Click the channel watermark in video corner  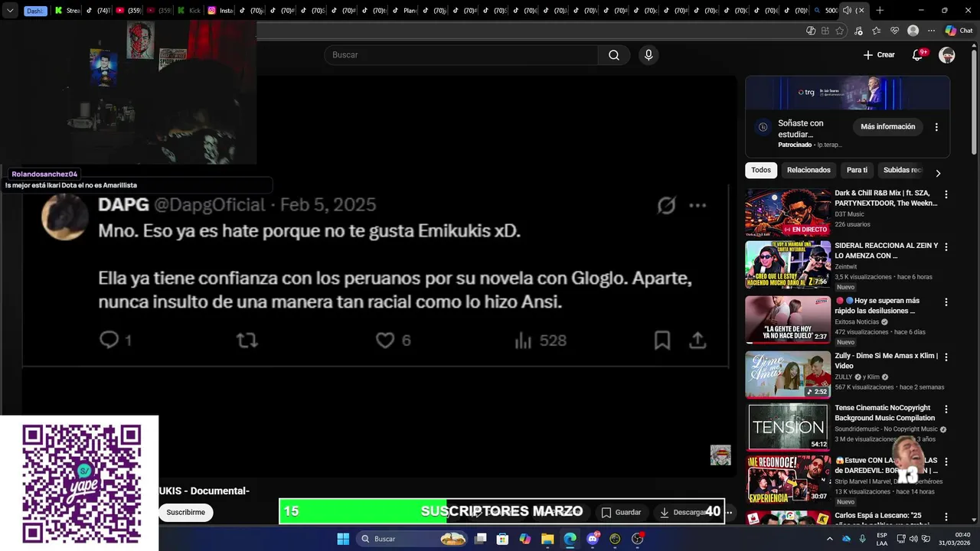click(720, 455)
